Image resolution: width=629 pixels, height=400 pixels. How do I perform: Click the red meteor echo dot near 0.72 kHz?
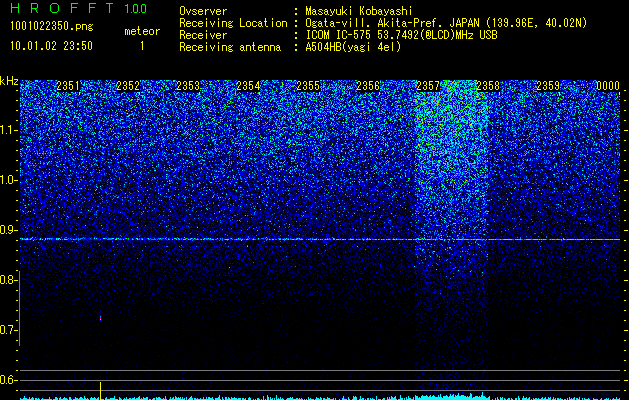tap(100, 318)
